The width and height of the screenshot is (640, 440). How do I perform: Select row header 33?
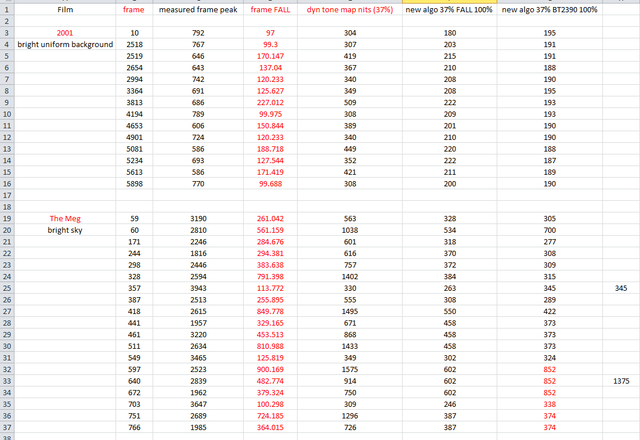(x=7, y=381)
